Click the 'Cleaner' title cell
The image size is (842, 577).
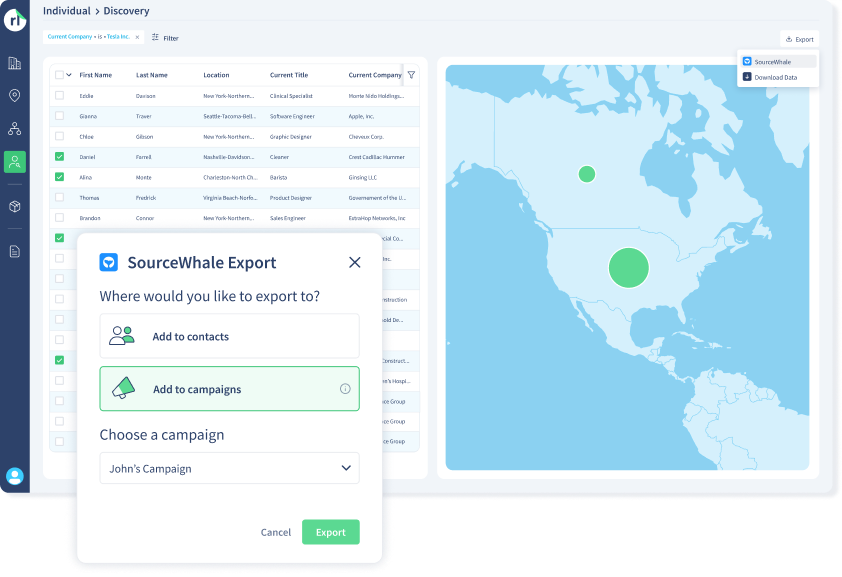click(x=279, y=157)
